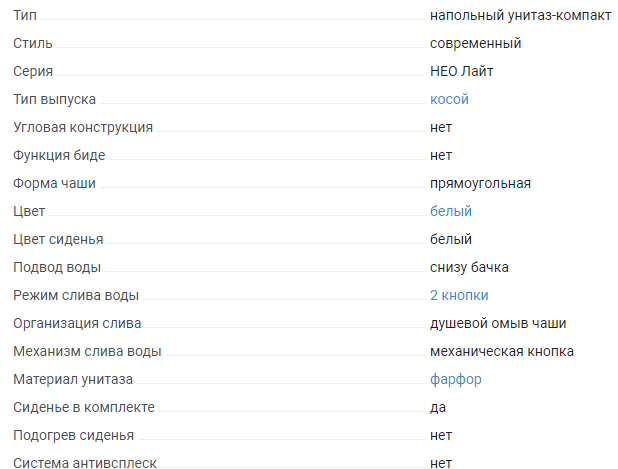
Task: Select the 'прямоугольная' bowl shape value
Action: coord(480,183)
